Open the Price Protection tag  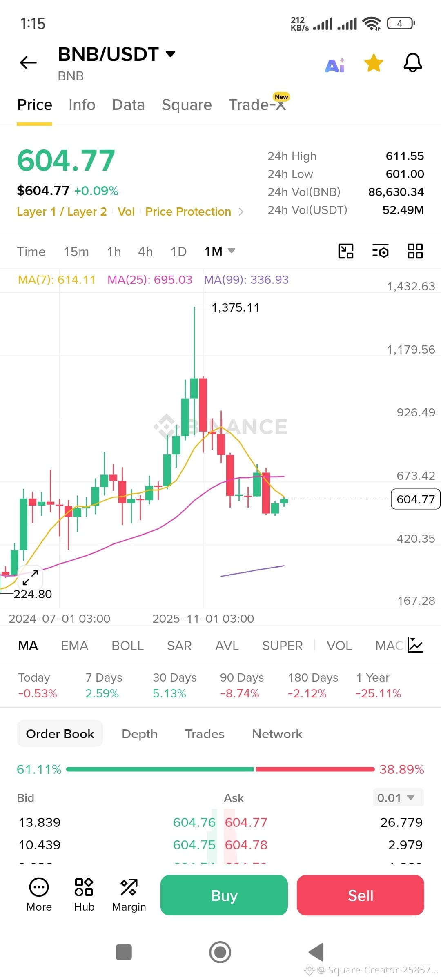pos(188,212)
